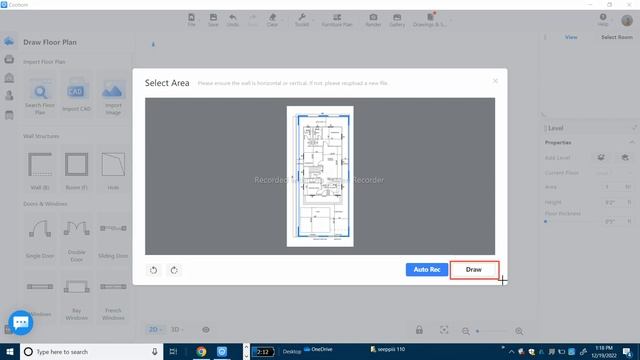The width and height of the screenshot is (640, 360).
Task: Open the first left sidebar floor plan icon
Action: [9, 41]
